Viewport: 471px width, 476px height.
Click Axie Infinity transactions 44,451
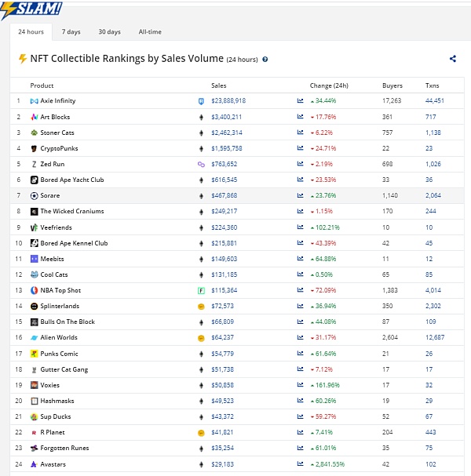pyautogui.click(x=435, y=100)
